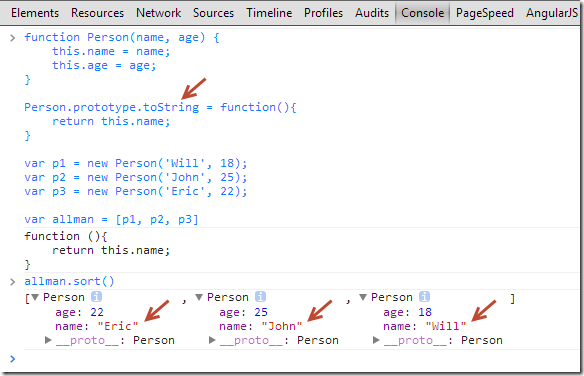Click the age value 25
This screenshot has height=376, width=584.
261,312
